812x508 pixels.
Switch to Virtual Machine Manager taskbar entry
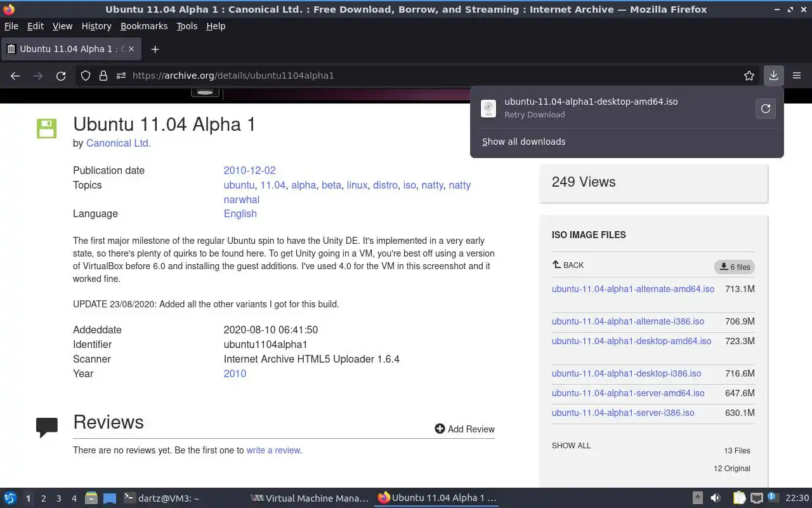point(309,498)
